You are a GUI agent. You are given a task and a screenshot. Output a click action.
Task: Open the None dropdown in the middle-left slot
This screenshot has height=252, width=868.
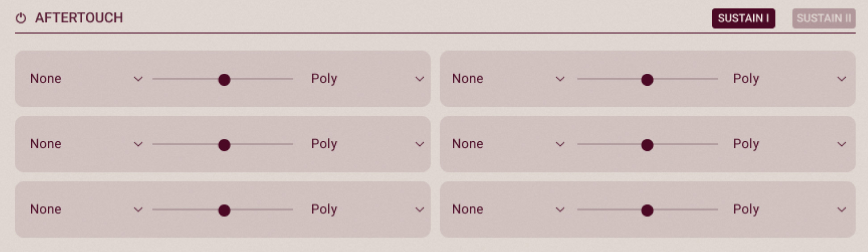pos(86,144)
